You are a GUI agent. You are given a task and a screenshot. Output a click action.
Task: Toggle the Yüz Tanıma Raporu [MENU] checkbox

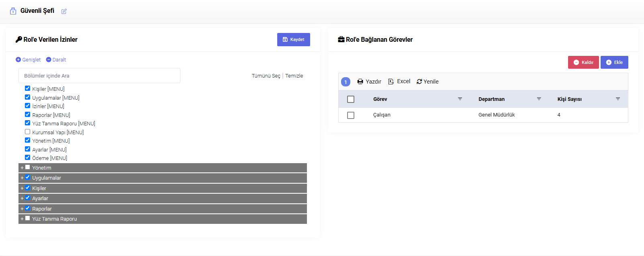click(27, 123)
